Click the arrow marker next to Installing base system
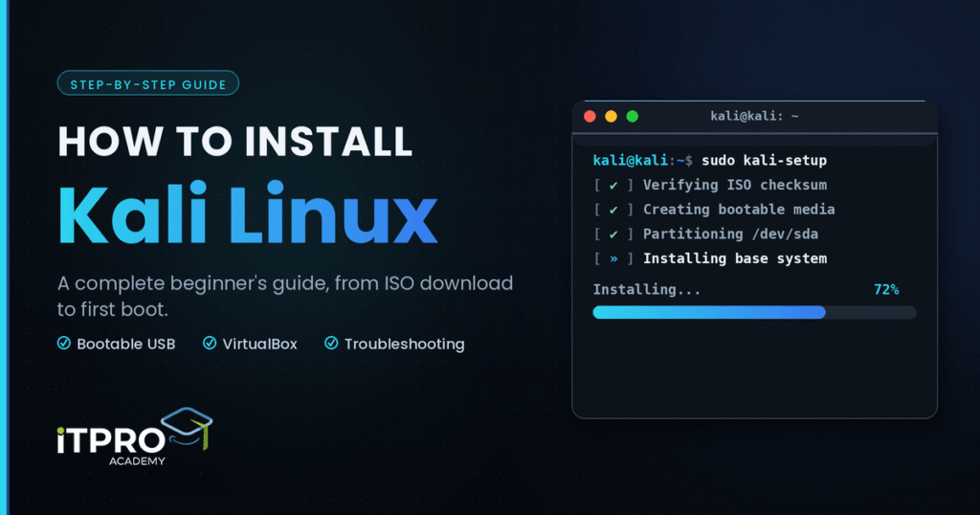The image size is (980, 515). coord(613,258)
